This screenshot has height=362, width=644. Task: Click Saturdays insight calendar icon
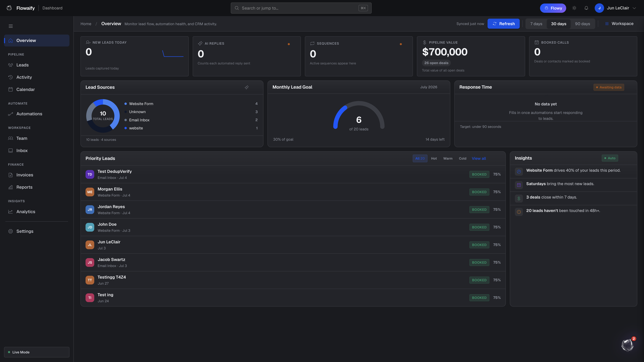(x=519, y=185)
